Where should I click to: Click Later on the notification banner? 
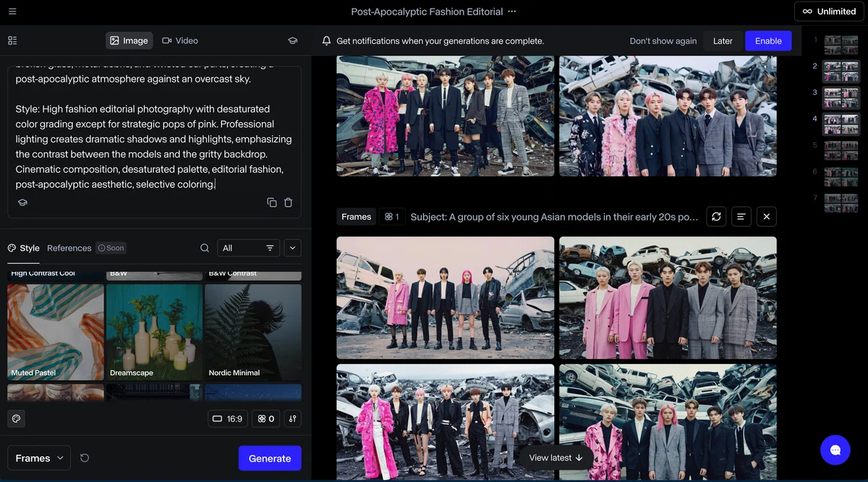pos(723,41)
